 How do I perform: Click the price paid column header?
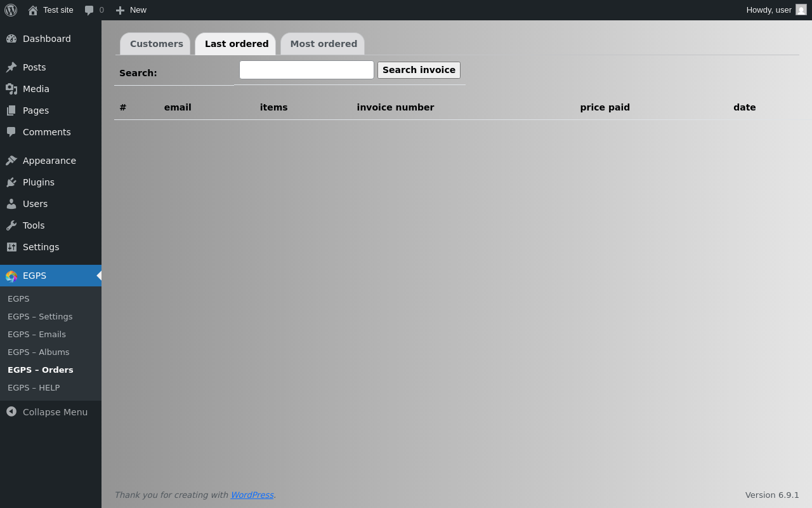pyautogui.click(x=605, y=107)
